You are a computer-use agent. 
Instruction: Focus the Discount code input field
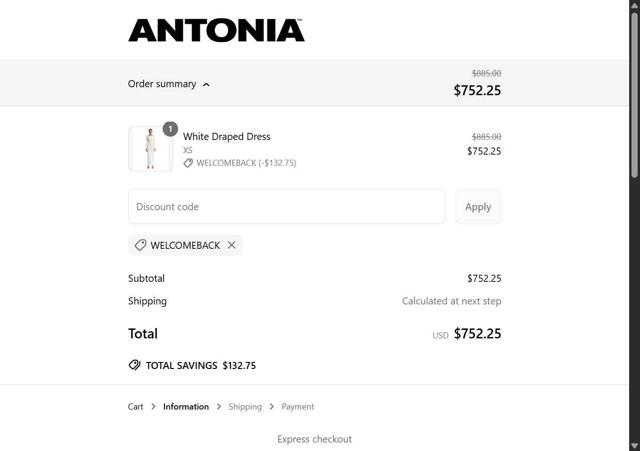pyautogui.click(x=286, y=206)
